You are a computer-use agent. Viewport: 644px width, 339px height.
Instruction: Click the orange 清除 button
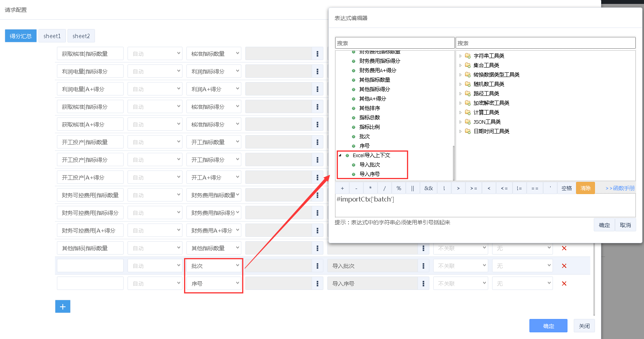(585, 188)
